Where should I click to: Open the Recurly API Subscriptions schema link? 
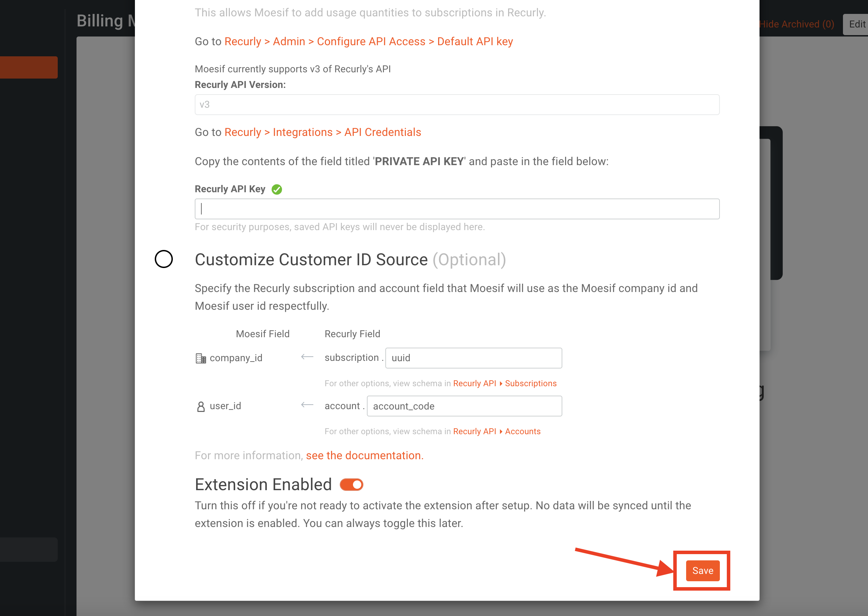(505, 383)
